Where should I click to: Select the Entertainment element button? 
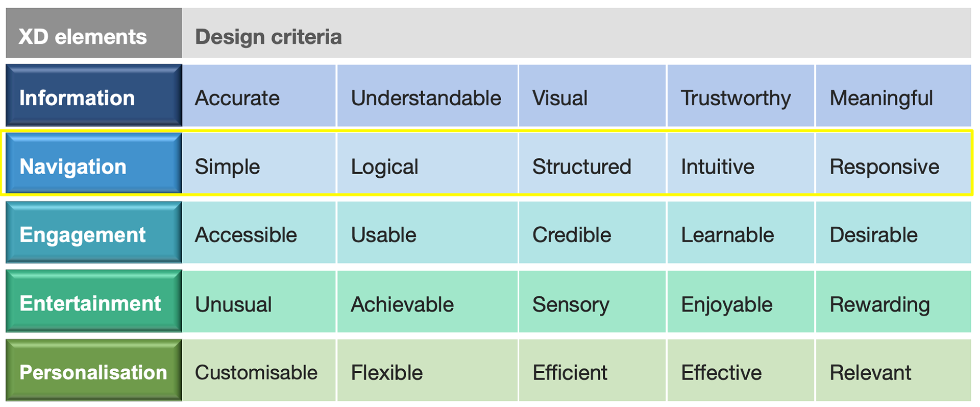pos(94,301)
